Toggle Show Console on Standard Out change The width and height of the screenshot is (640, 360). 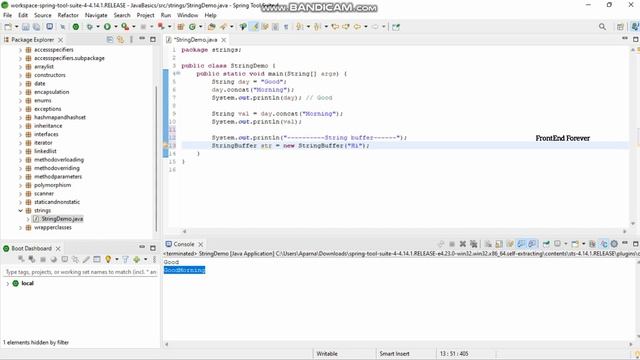coord(521,244)
